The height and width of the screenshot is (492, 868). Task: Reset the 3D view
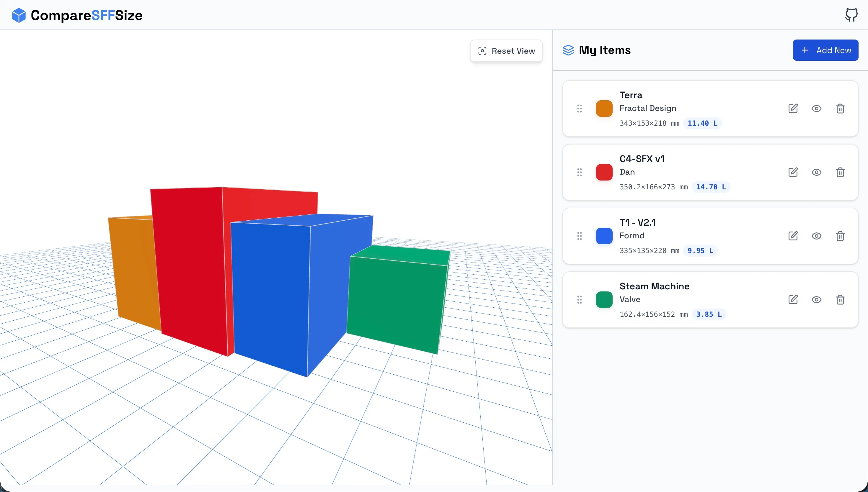point(506,51)
